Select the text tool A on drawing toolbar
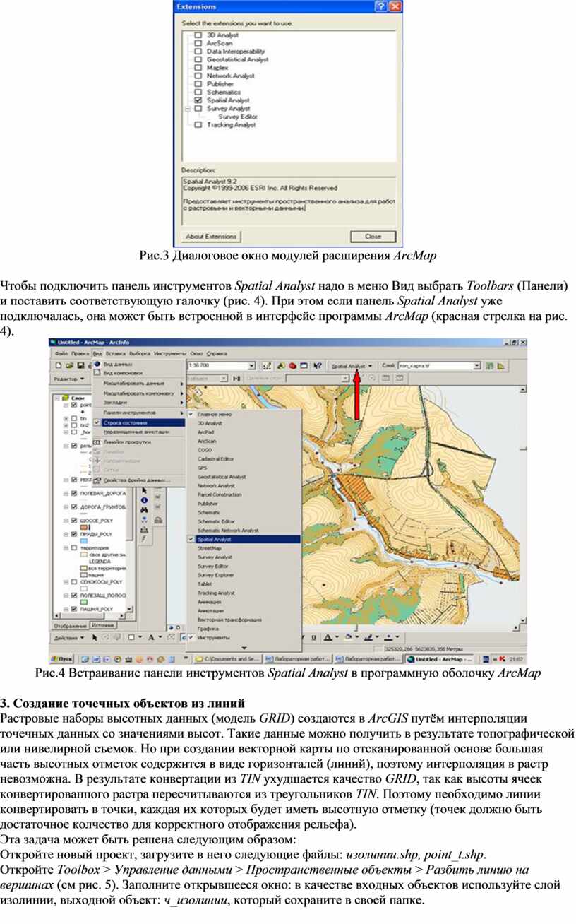The image size is (576, 924). click(x=150, y=637)
